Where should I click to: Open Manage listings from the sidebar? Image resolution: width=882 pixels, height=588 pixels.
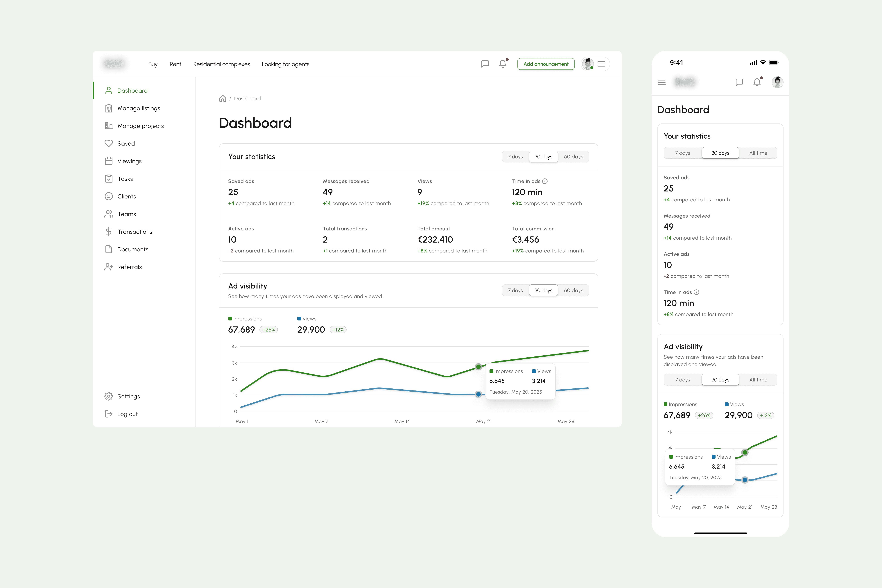tap(138, 108)
